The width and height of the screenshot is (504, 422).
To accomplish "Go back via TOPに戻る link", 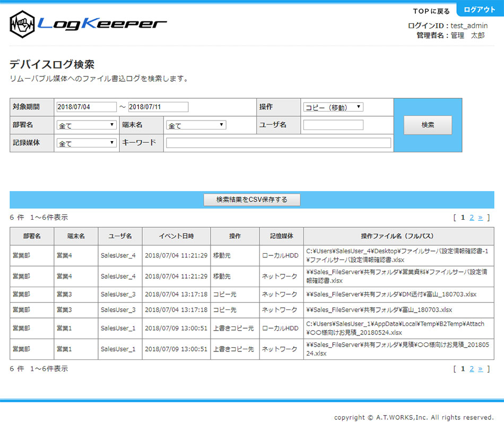I will click(431, 11).
